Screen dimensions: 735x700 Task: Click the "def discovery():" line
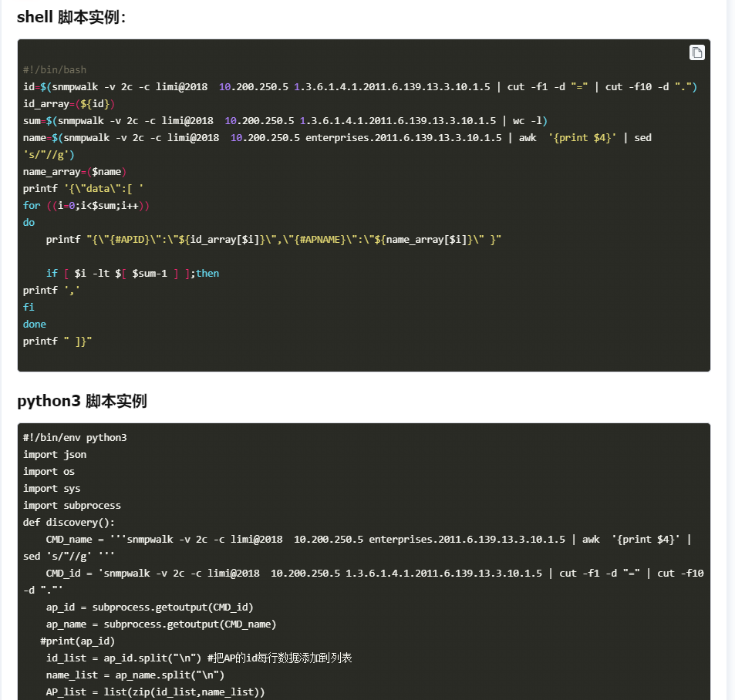pos(69,522)
